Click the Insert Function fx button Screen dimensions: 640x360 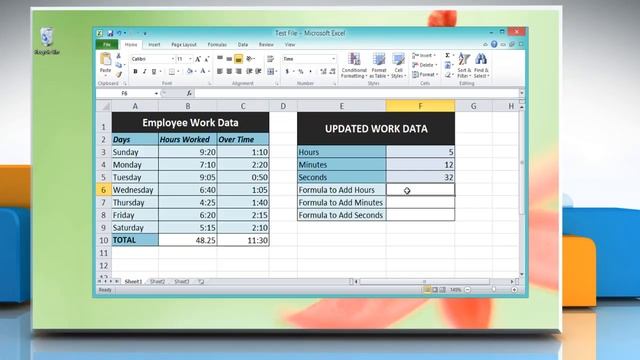click(x=189, y=93)
